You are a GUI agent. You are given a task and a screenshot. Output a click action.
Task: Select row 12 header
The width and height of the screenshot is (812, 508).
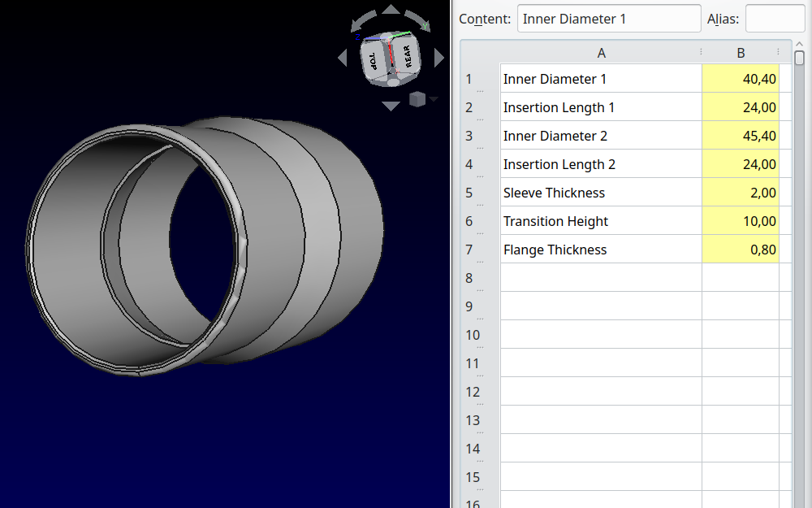pyautogui.click(x=480, y=392)
